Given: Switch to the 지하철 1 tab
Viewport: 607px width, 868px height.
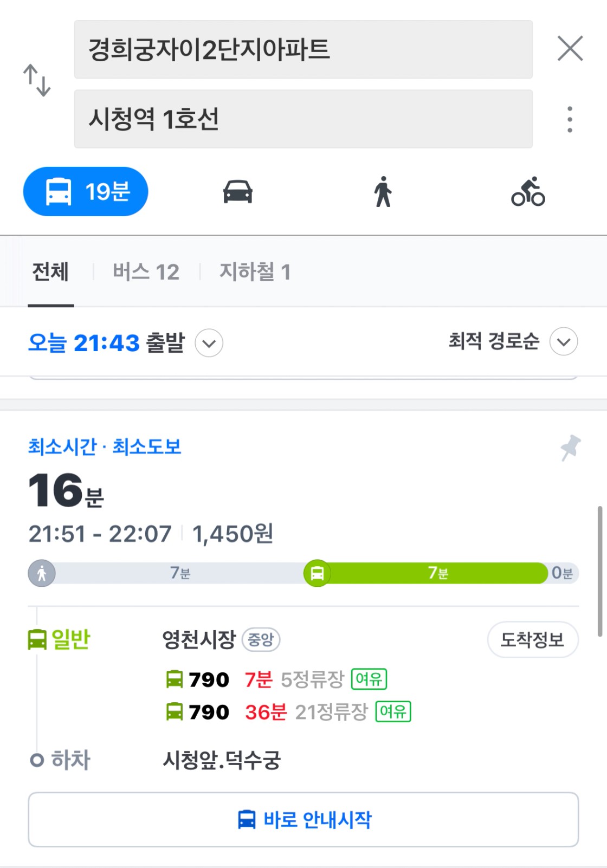Looking at the screenshot, I should point(255,272).
